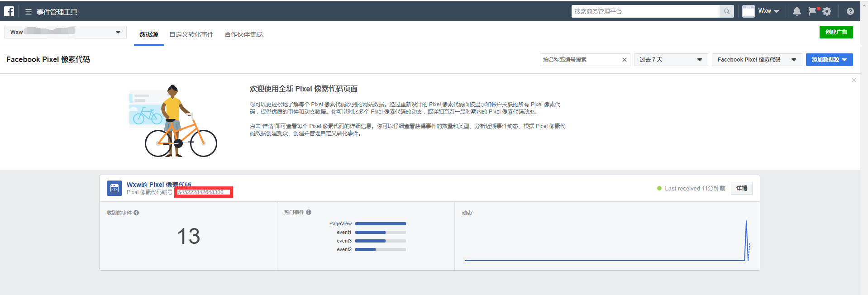868x295 pixels.
Task: Open the Wxw account dropdown in the top bar
Action: click(x=769, y=11)
